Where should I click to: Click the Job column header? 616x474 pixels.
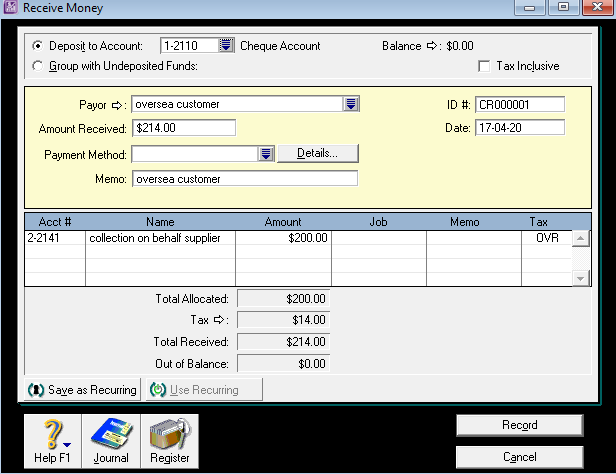tap(379, 222)
